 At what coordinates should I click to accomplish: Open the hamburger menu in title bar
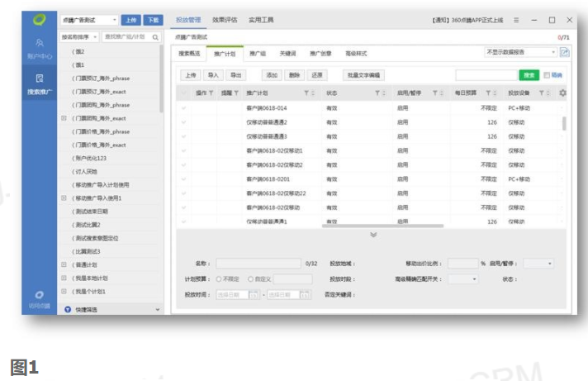516,20
